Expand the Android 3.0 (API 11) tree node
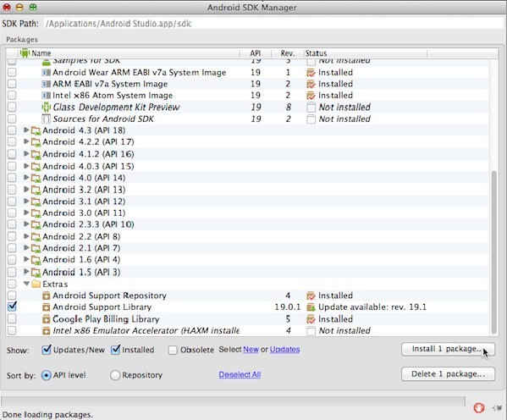 26,213
